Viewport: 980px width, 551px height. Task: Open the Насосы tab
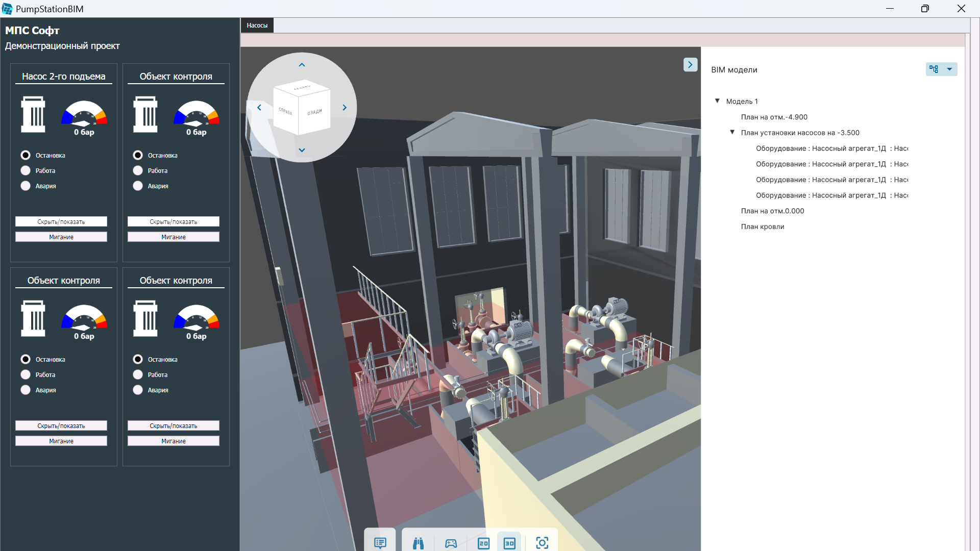(257, 26)
